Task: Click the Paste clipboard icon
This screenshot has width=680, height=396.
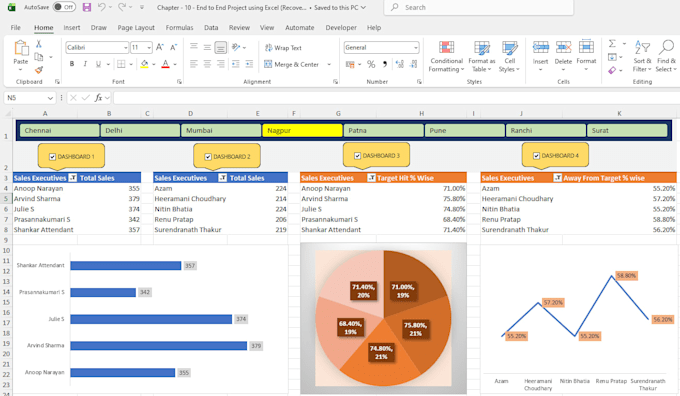Action: [x=21, y=48]
